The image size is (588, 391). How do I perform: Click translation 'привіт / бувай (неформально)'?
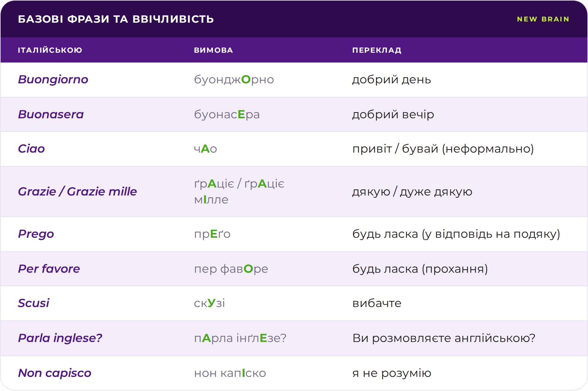point(443,149)
